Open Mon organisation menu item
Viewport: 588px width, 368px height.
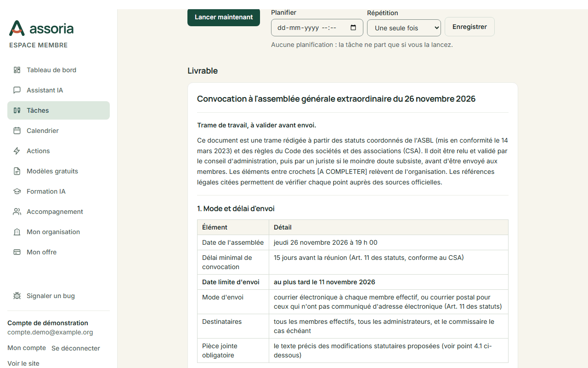(58, 232)
